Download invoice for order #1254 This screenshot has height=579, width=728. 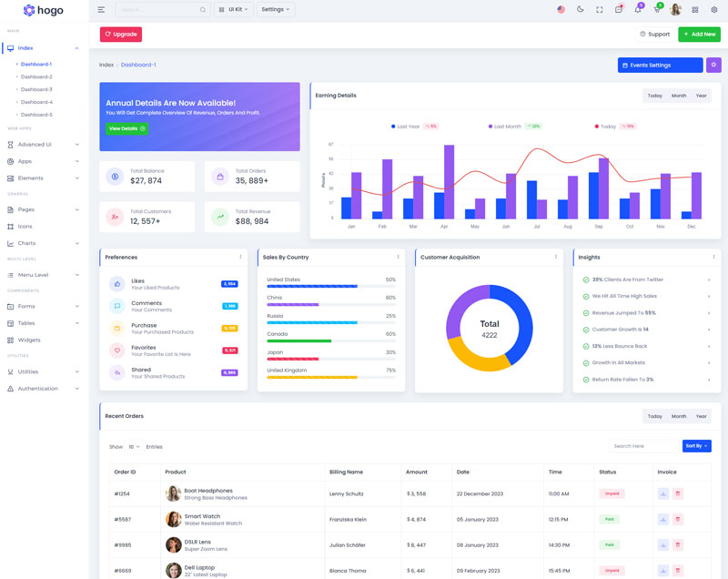coord(663,493)
